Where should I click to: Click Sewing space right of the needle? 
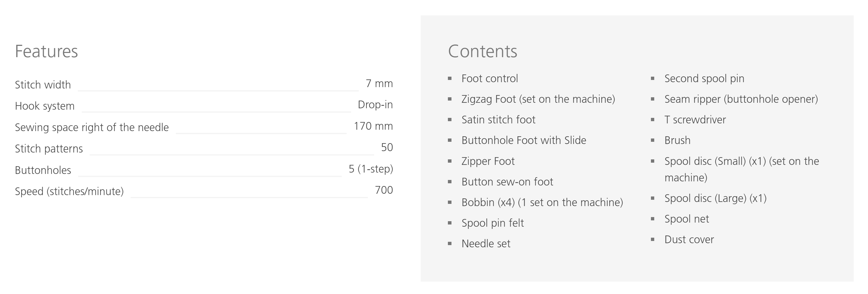pos(92,127)
